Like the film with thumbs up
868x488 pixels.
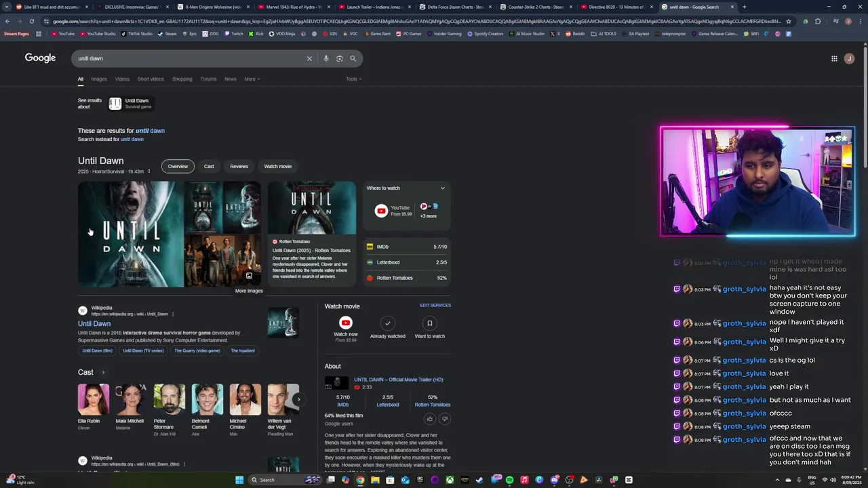point(429,419)
